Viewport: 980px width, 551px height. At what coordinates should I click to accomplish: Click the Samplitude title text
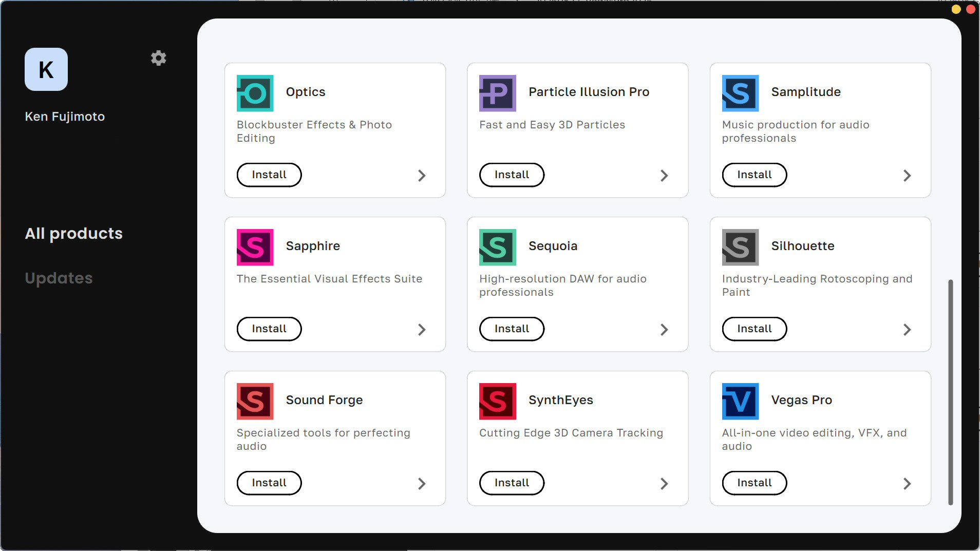click(806, 92)
